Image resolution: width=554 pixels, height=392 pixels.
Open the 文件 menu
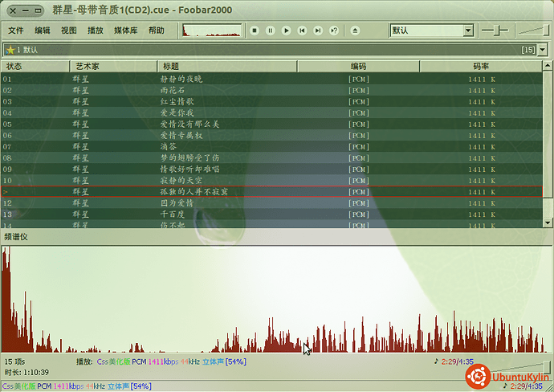[x=16, y=31]
